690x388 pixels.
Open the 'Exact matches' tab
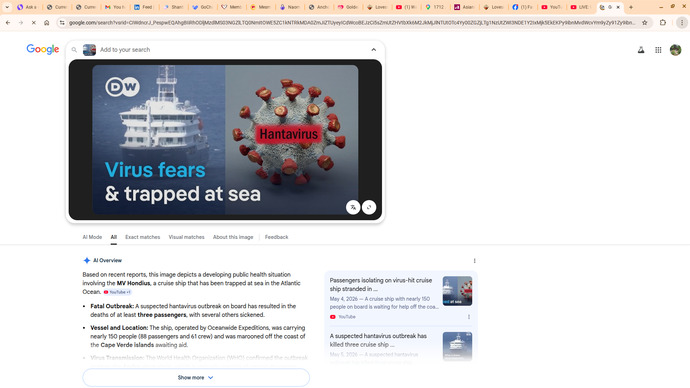point(143,237)
